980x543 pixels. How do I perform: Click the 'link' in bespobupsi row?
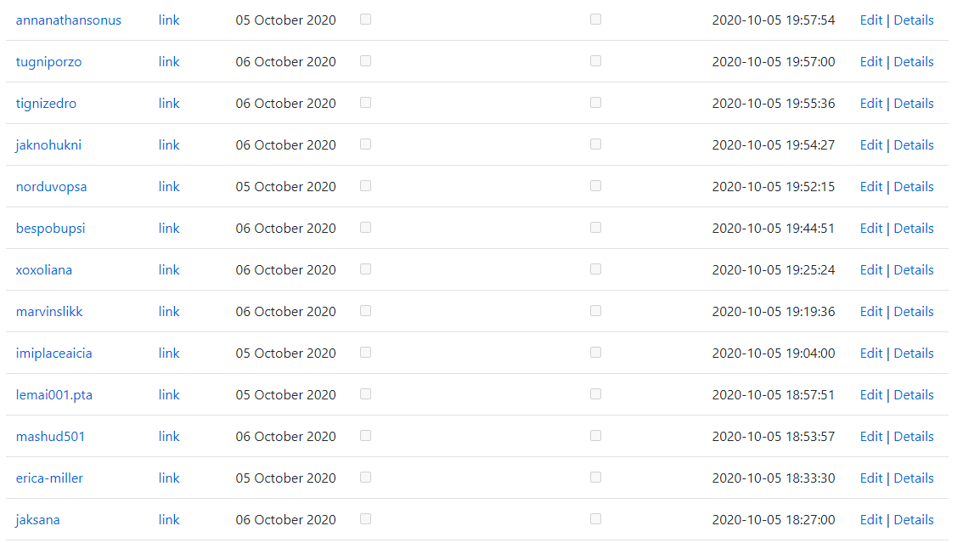pos(169,229)
